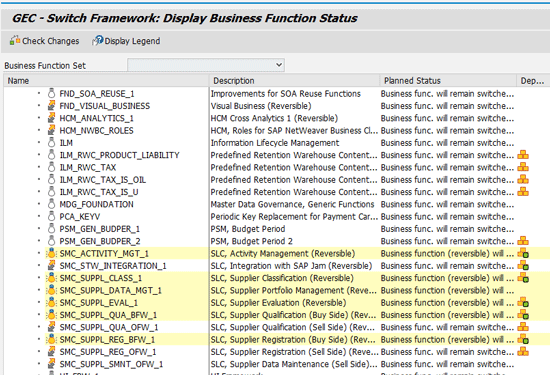Select the MDG_FOUNDATION business function
This screenshot has width=550, height=375.
pyautogui.click(x=96, y=204)
